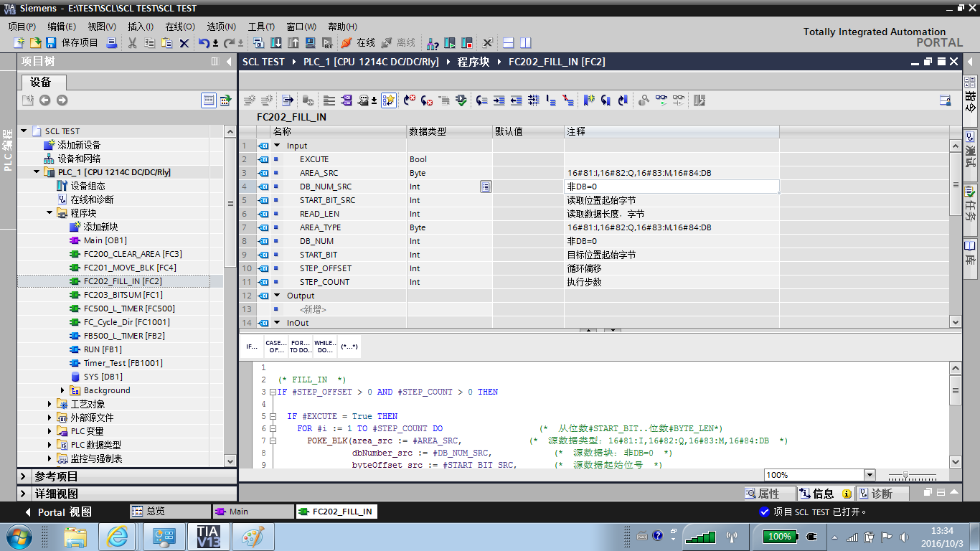Viewport: 980px width, 551px height.
Task: Click the monitoring glasses icon in editor toolbar
Action: pos(660,100)
